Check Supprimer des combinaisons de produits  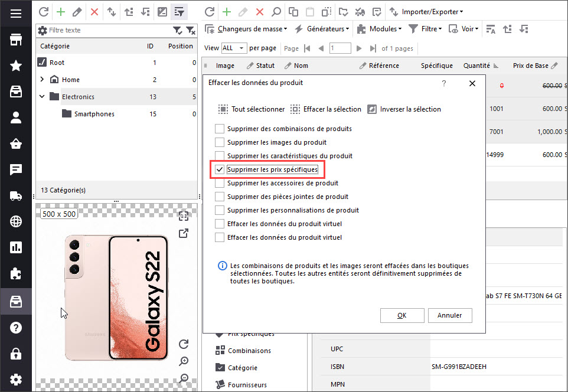(x=220, y=129)
